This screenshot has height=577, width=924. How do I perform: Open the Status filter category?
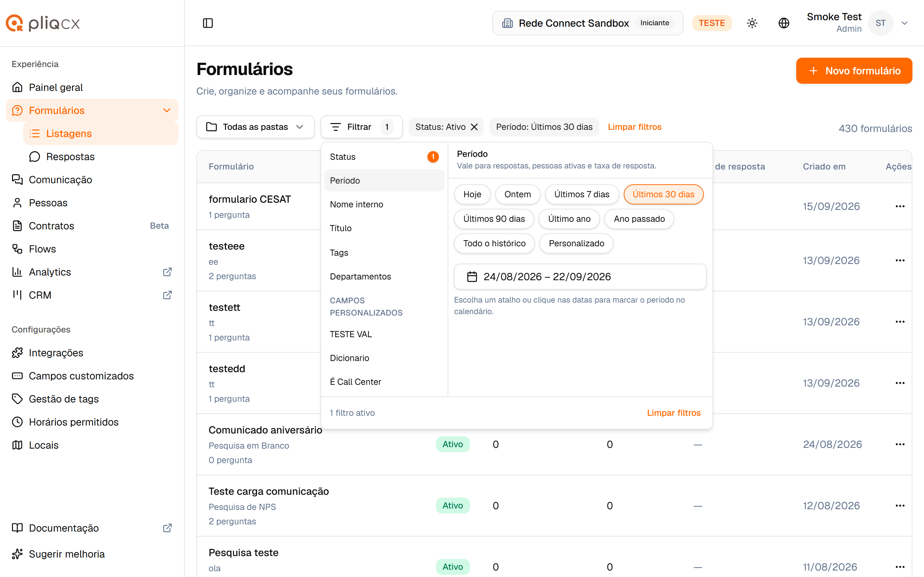coord(384,157)
